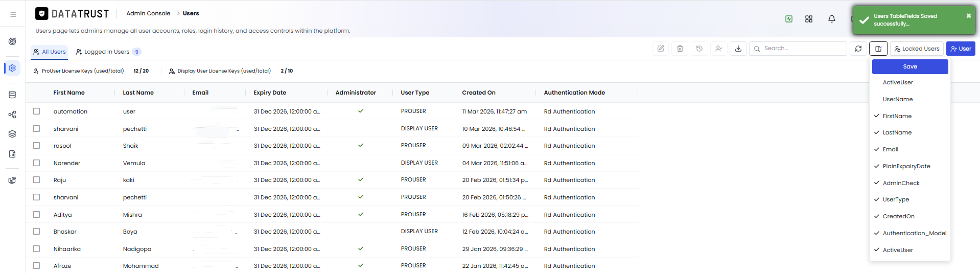Image resolution: width=980 pixels, height=273 pixels.
Task: Toggle the column chooser icon
Action: tap(878, 49)
